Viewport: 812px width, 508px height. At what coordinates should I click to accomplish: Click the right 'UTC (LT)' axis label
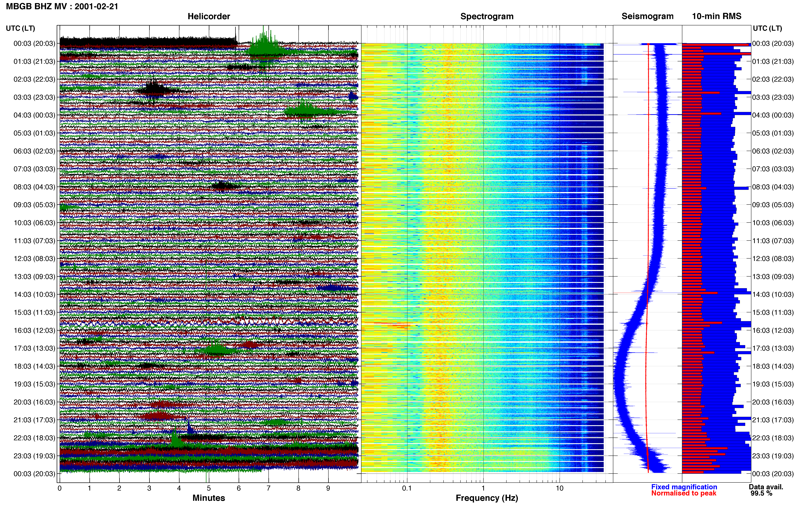pos(767,28)
